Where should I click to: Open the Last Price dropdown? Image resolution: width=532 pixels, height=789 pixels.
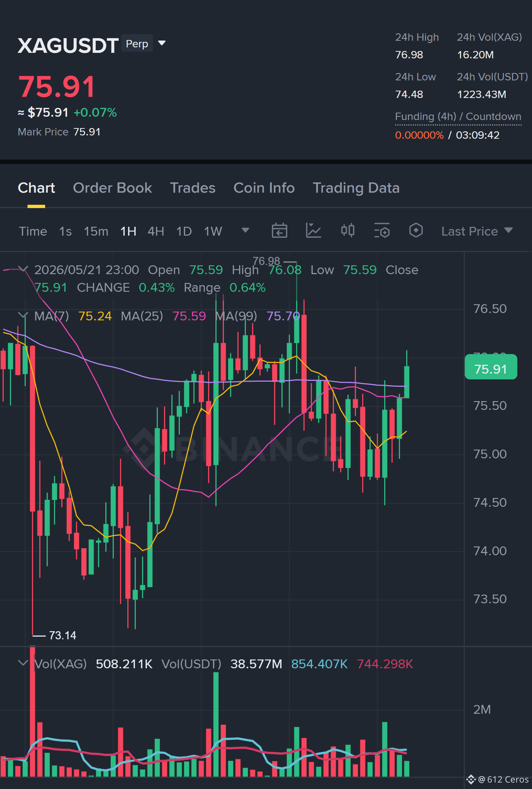(x=477, y=231)
